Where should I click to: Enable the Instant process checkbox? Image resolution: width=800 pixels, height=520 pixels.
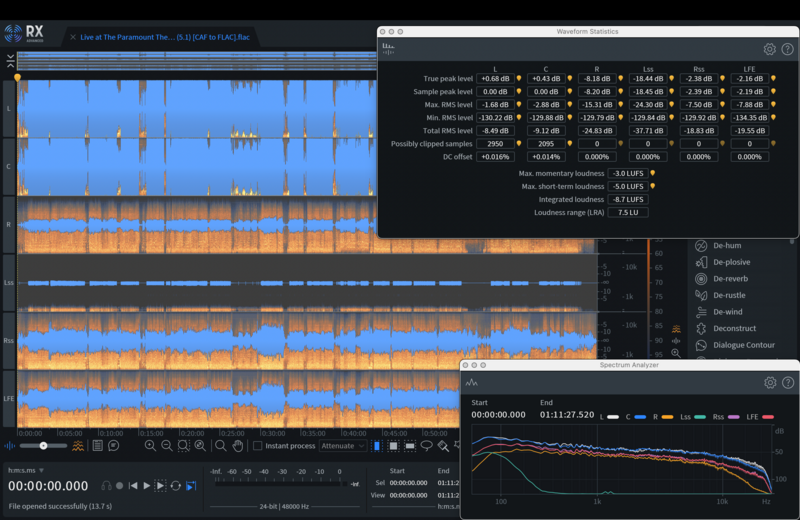click(x=257, y=445)
